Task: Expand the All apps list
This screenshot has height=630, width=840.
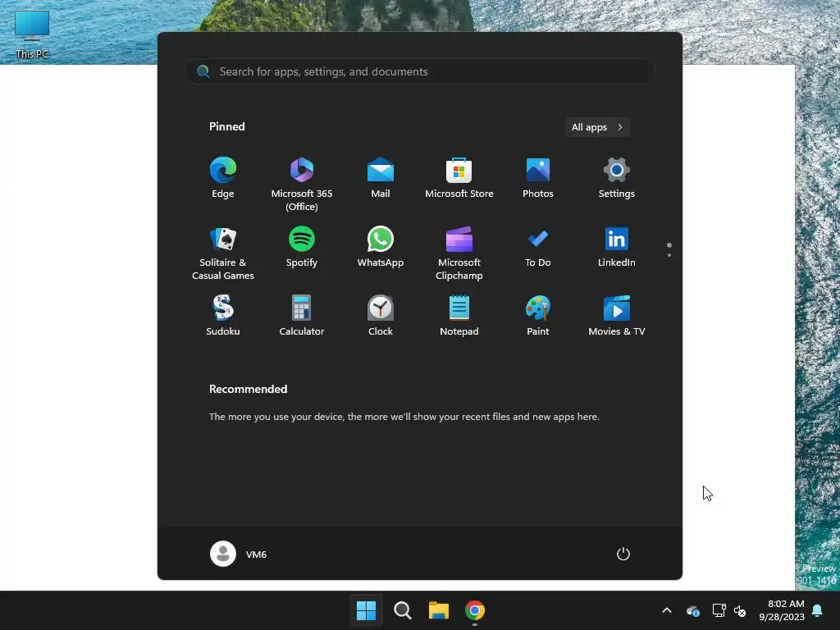Action: (x=597, y=127)
